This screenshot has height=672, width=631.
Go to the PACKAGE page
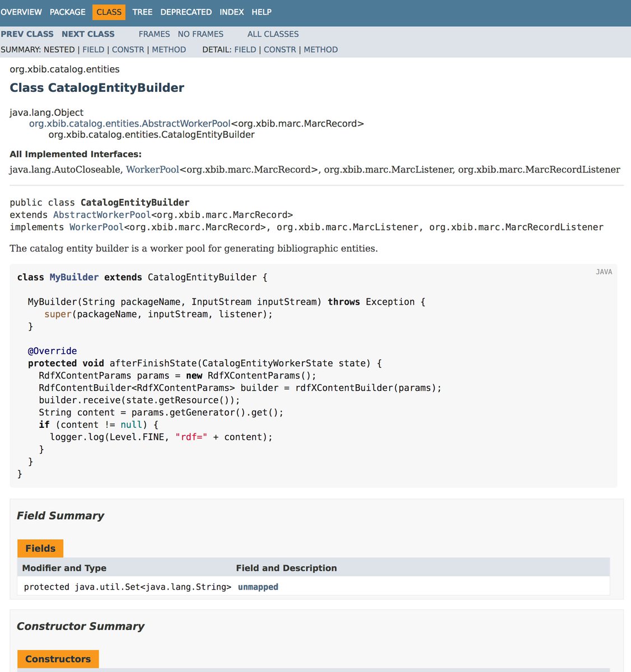[x=68, y=12]
